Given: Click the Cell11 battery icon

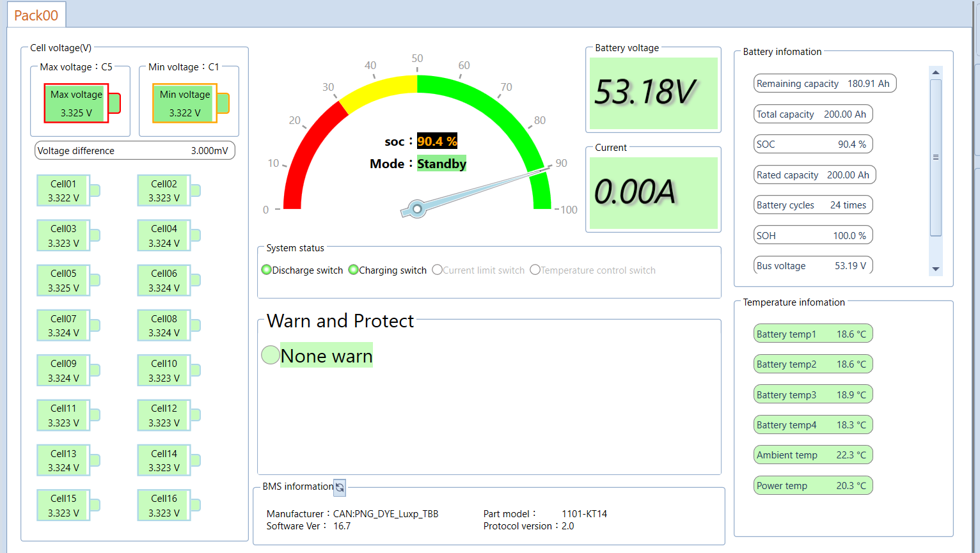Looking at the screenshot, I should (68, 415).
